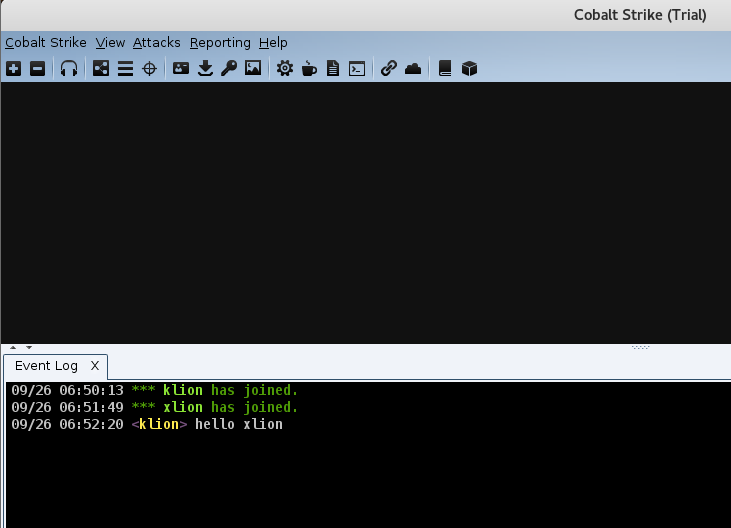Open the Help menu
The image size is (731, 528).
tap(273, 43)
